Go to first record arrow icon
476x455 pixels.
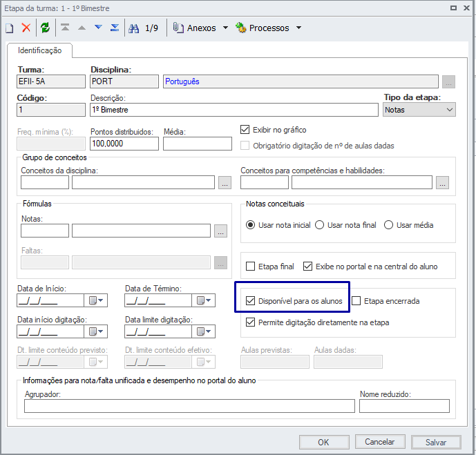(x=65, y=28)
